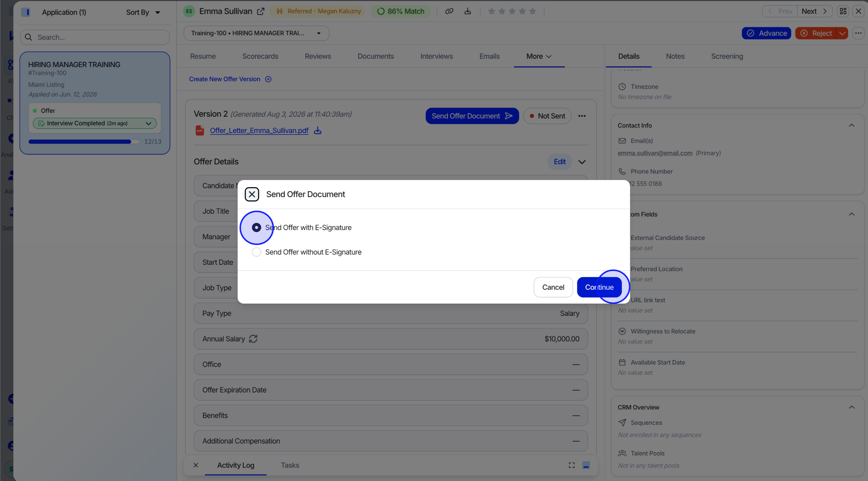Image resolution: width=868 pixels, height=481 pixels.
Task: Click the Advance button
Action: tap(766, 33)
